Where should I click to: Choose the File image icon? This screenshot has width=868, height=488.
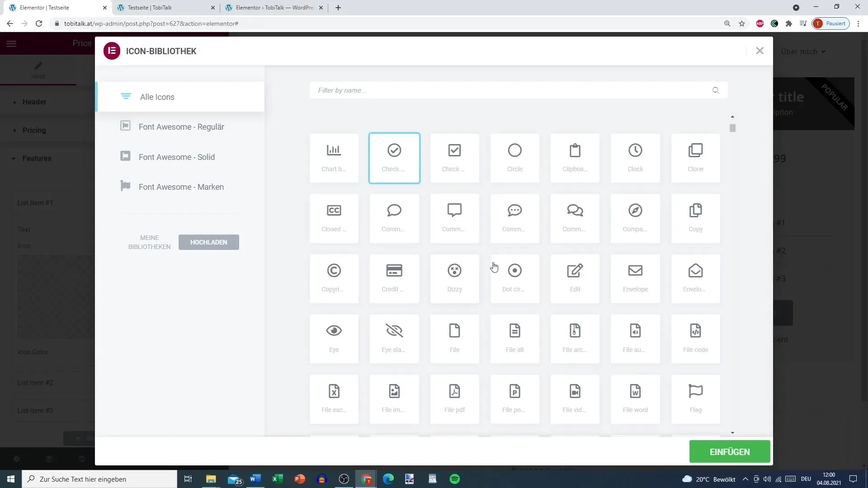pyautogui.click(x=394, y=399)
